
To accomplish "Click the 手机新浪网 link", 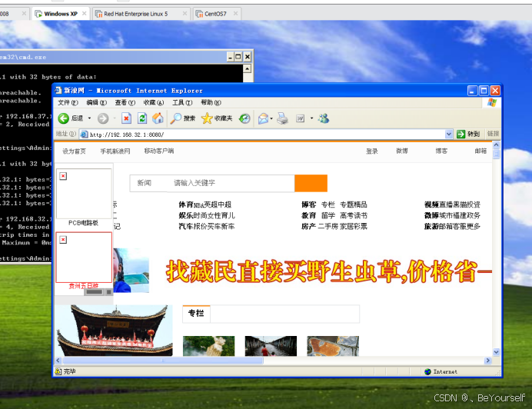I will pos(115,151).
